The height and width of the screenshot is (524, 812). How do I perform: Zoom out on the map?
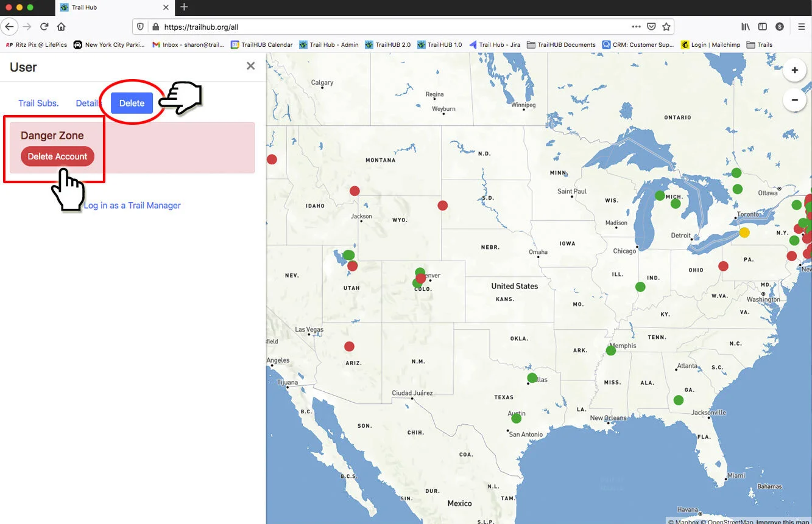point(794,100)
